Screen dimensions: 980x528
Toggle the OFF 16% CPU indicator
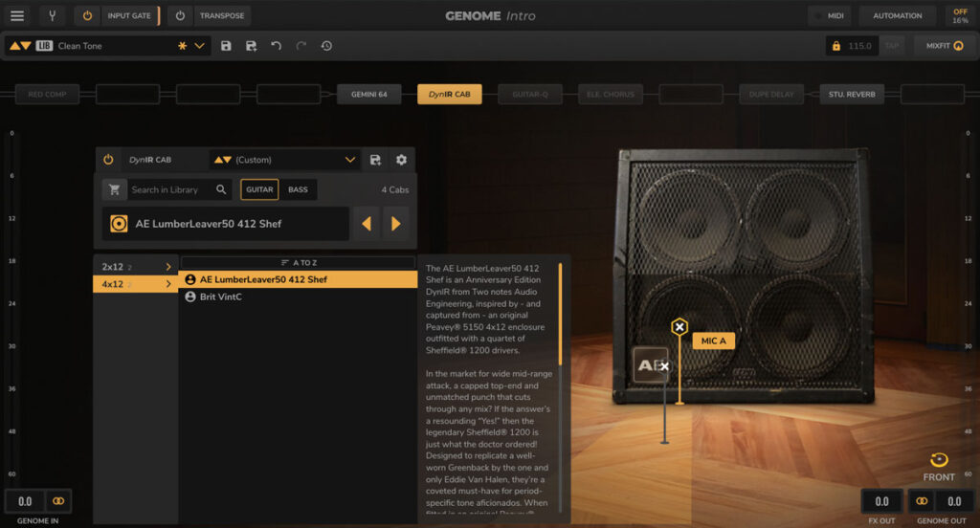(x=960, y=15)
